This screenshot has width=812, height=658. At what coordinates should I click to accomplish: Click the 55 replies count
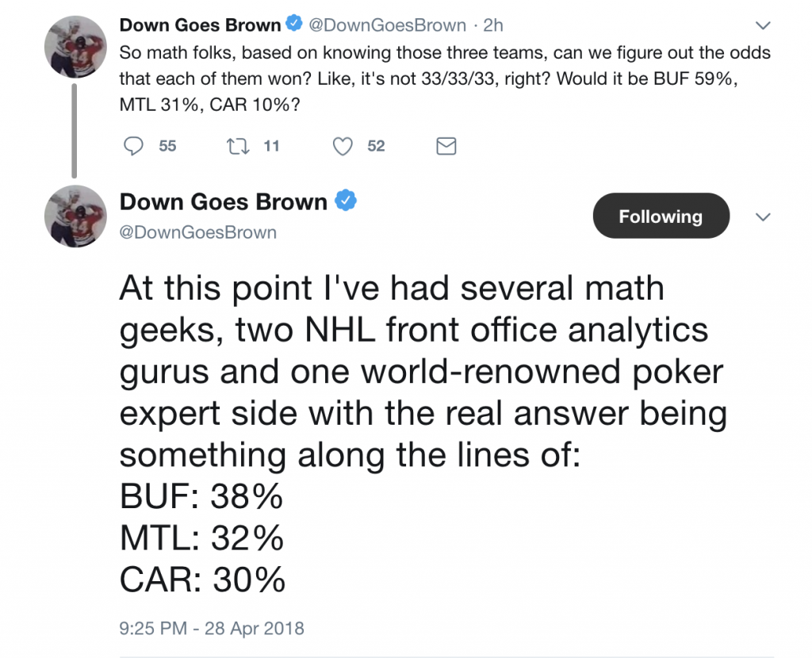168,146
